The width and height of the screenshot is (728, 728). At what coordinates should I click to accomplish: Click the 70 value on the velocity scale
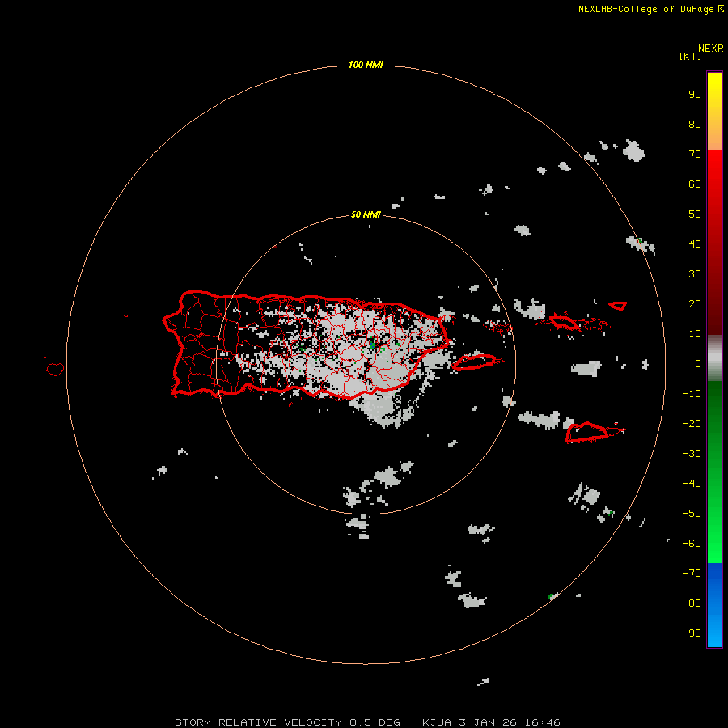(x=695, y=154)
